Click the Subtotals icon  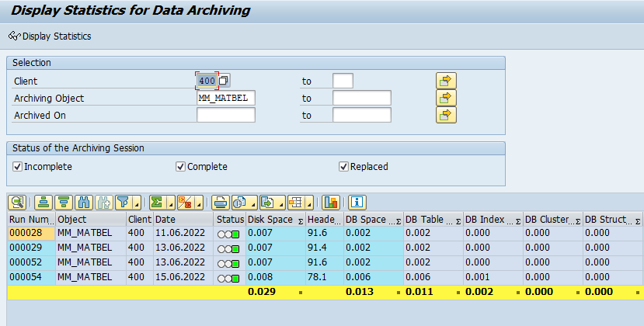point(185,203)
